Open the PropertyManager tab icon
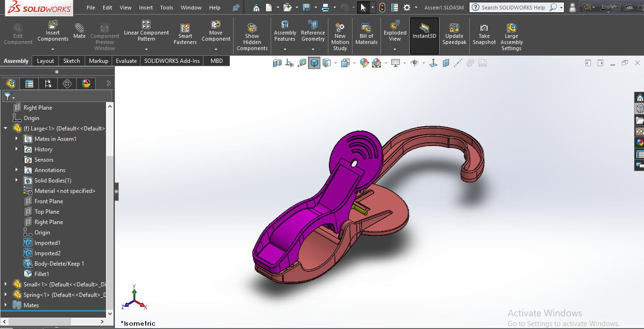Image resolution: width=644 pixels, height=329 pixels. [29, 84]
